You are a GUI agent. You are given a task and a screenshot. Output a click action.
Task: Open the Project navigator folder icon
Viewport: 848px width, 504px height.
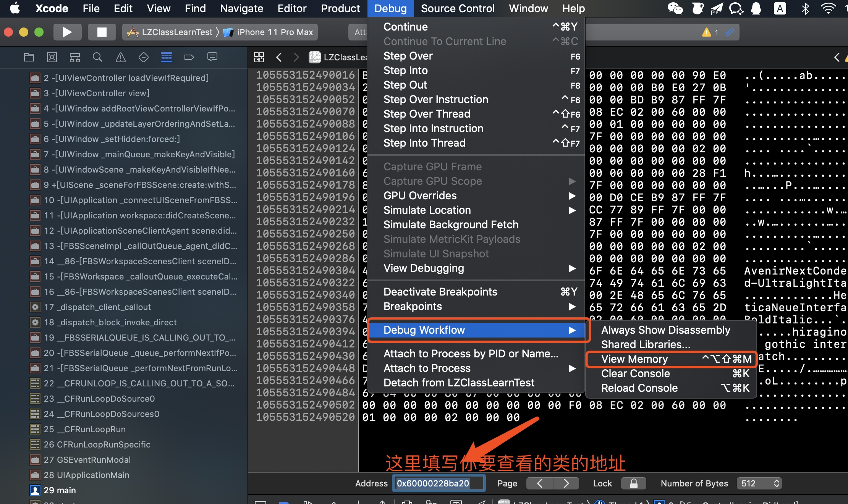pos(29,57)
